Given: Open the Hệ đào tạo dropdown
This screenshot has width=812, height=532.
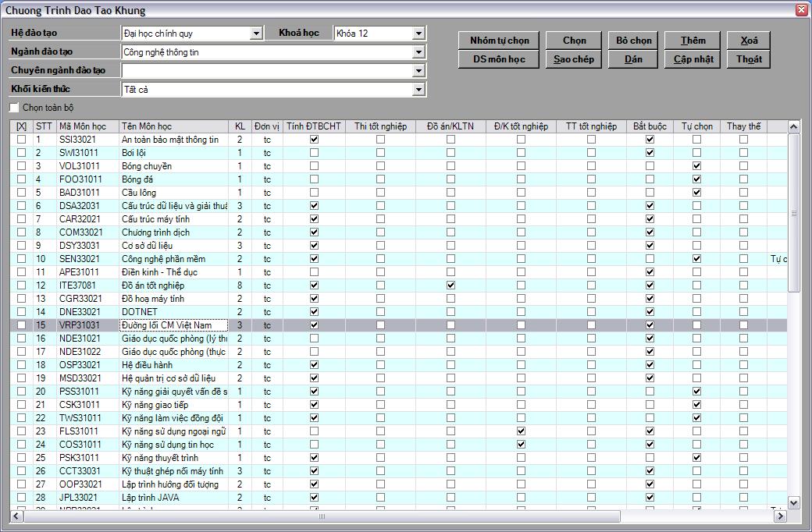Looking at the screenshot, I should [x=256, y=34].
